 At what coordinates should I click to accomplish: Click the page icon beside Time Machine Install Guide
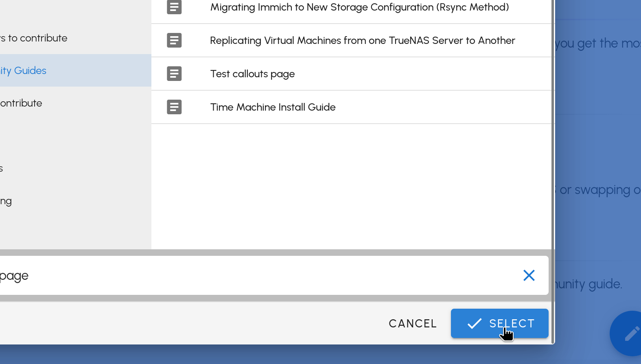pos(174,107)
